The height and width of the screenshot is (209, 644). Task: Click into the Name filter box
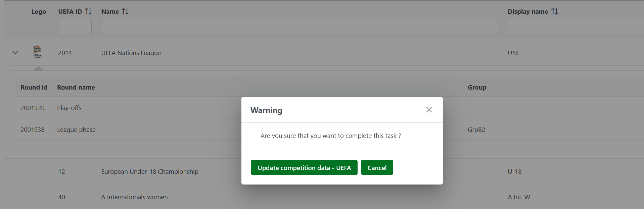click(299, 27)
